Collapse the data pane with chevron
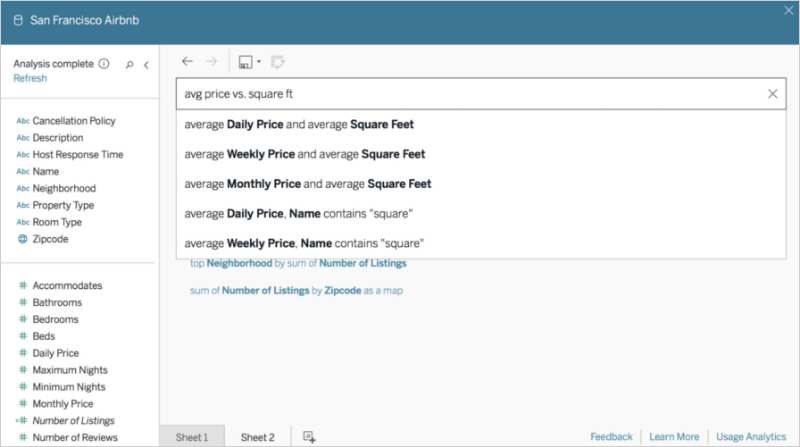 (146, 65)
